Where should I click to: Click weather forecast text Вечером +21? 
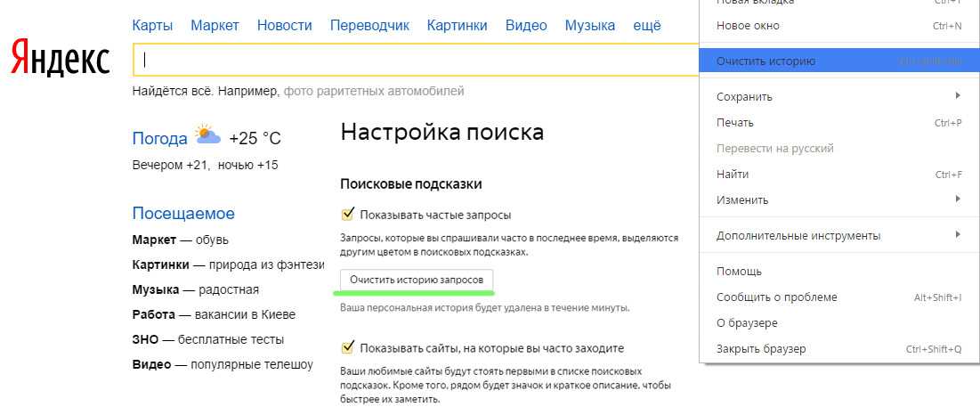coord(171,166)
